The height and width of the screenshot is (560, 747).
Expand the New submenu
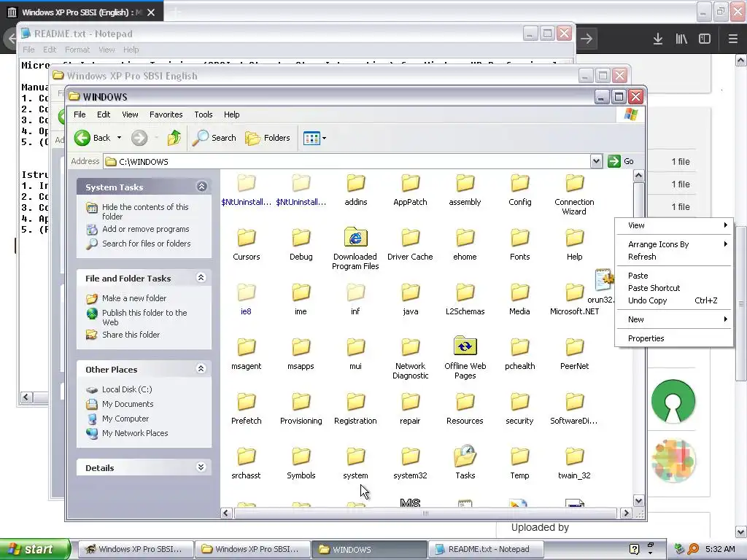(673, 320)
